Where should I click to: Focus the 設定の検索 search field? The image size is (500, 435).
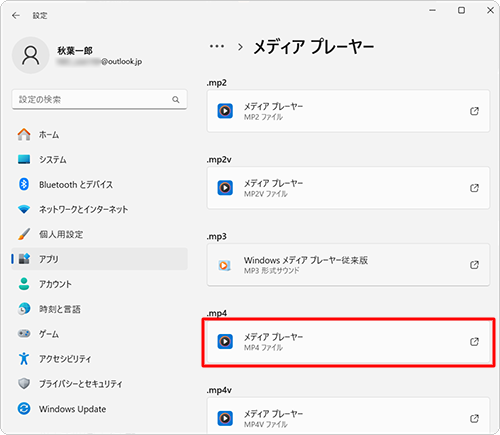(x=99, y=99)
